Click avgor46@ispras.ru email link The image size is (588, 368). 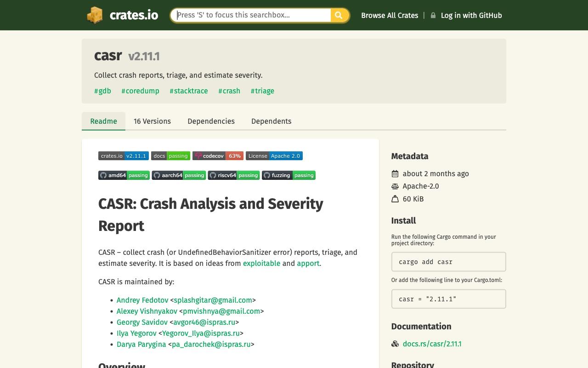[x=204, y=322]
